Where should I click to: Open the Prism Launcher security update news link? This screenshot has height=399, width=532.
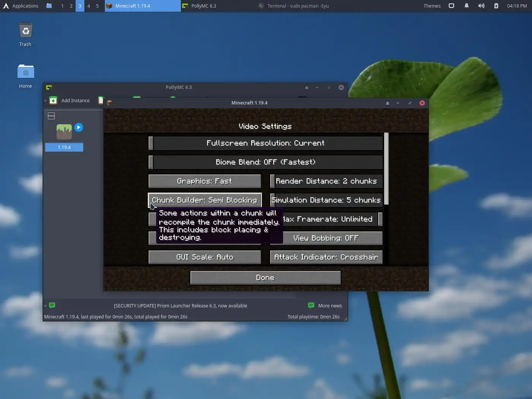pos(180,306)
